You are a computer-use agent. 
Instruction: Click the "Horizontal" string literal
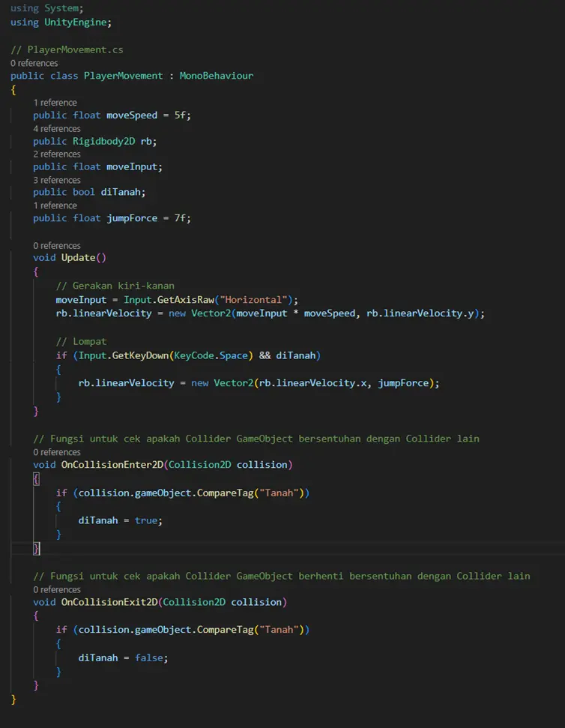253,299
